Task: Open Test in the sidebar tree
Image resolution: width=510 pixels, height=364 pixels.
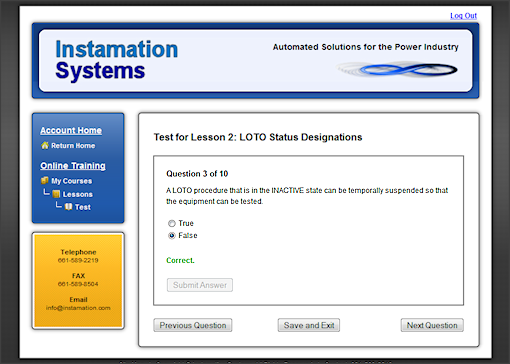Action: click(83, 207)
